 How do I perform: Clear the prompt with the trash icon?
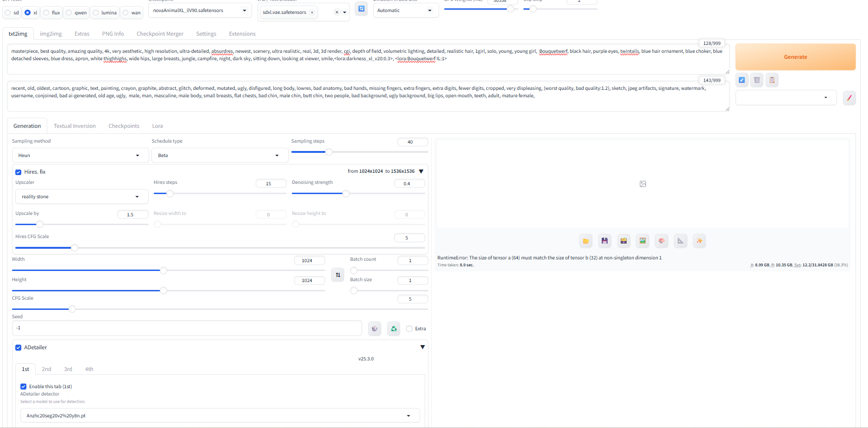click(757, 80)
